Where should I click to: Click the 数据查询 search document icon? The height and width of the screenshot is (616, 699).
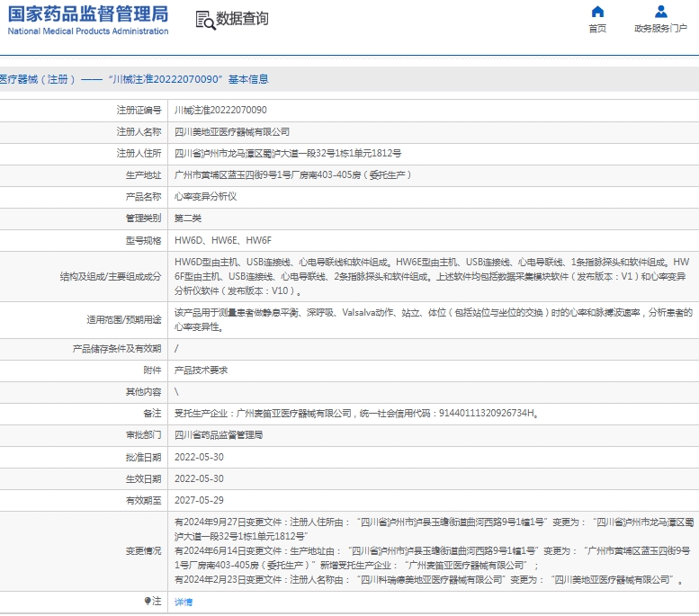tap(205, 20)
